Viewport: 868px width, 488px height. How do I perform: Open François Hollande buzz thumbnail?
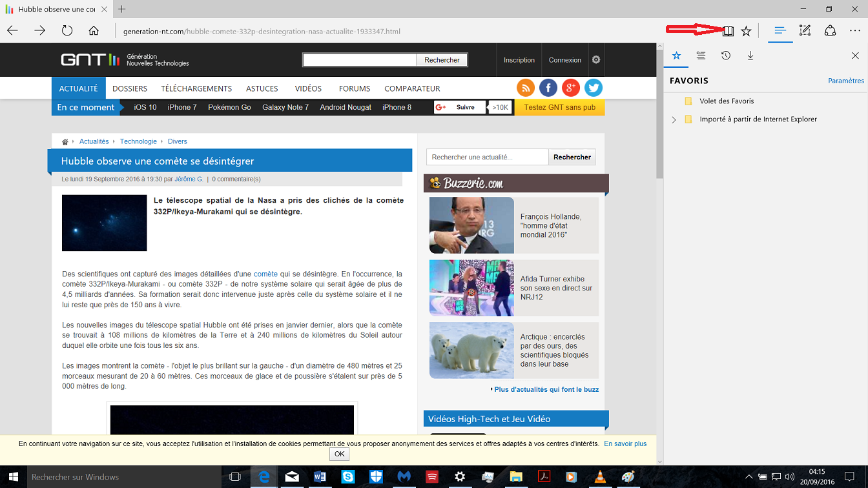(471, 225)
